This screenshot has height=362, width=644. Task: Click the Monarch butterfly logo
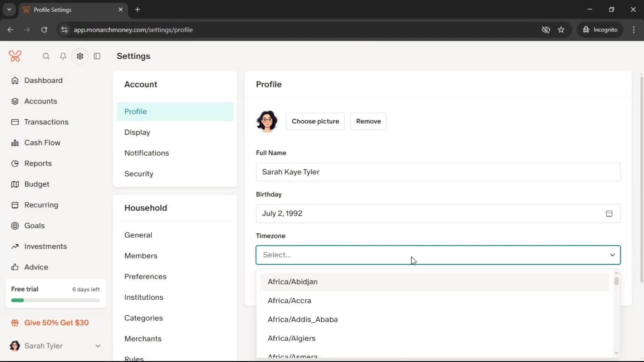(15, 56)
